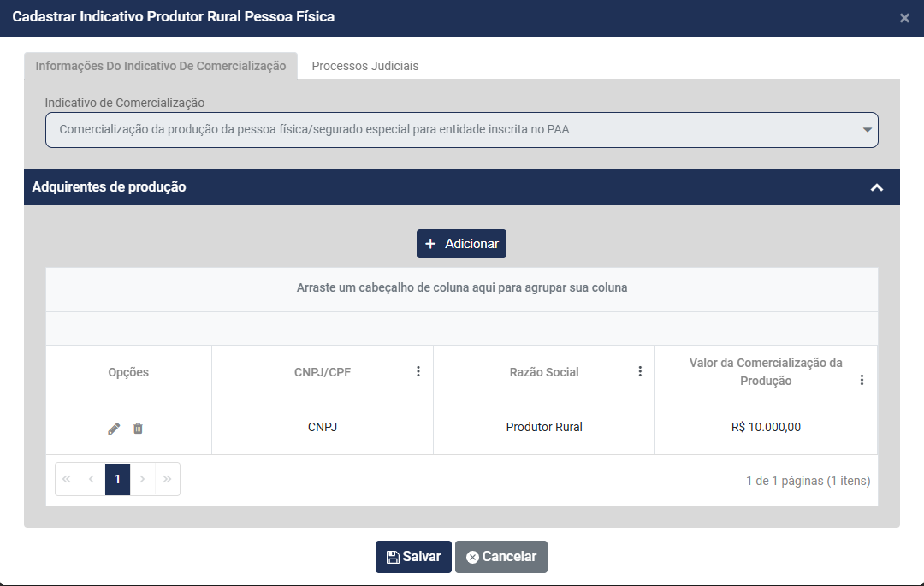Go to first page of grid
924x586 pixels.
(x=67, y=480)
